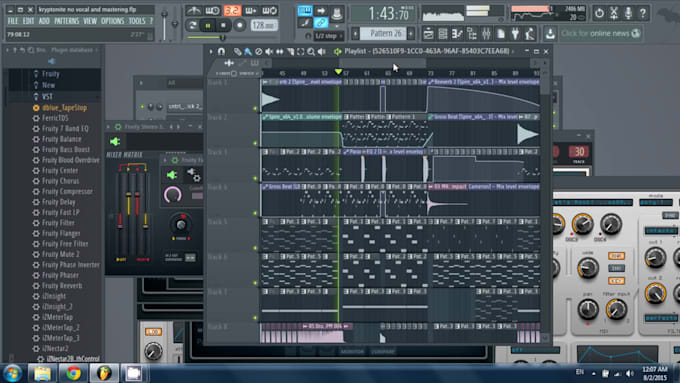Select the playlist Select tool
680x383 pixels.
click(301, 52)
